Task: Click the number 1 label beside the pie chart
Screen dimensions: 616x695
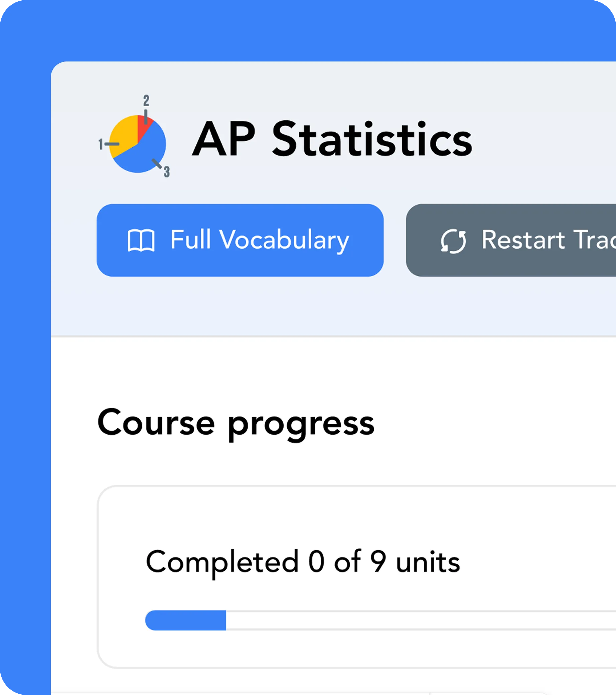Action: pos(101,144)
